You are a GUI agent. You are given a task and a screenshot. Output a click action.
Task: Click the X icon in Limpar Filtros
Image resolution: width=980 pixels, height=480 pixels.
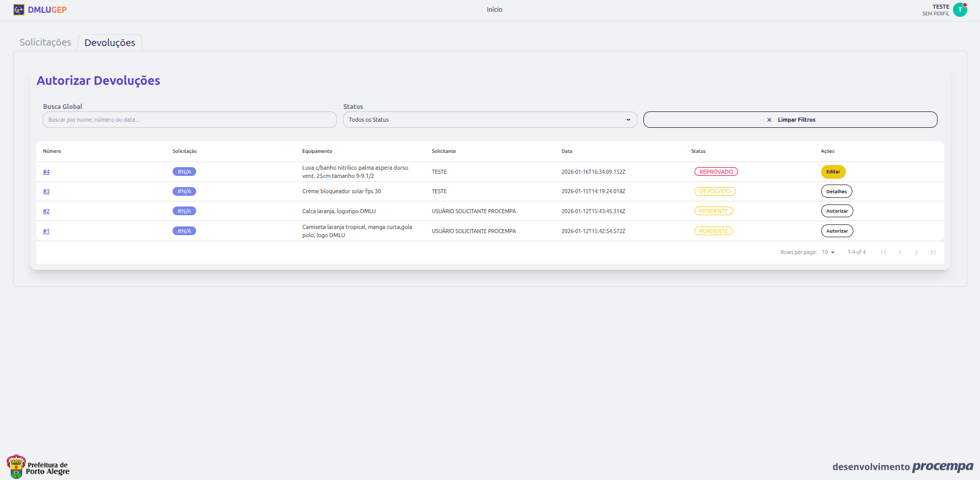pyautogui.click(x=769, y=120)
